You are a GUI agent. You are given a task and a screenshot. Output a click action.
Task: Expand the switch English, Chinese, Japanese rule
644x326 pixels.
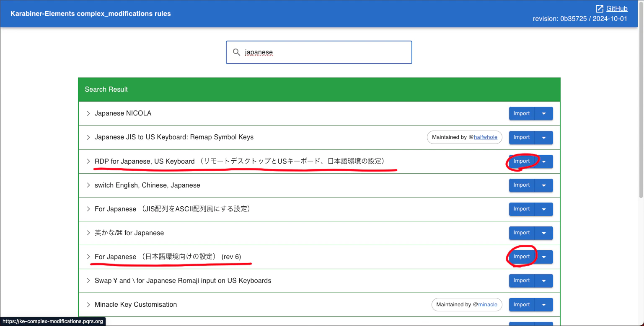(88, 185)
